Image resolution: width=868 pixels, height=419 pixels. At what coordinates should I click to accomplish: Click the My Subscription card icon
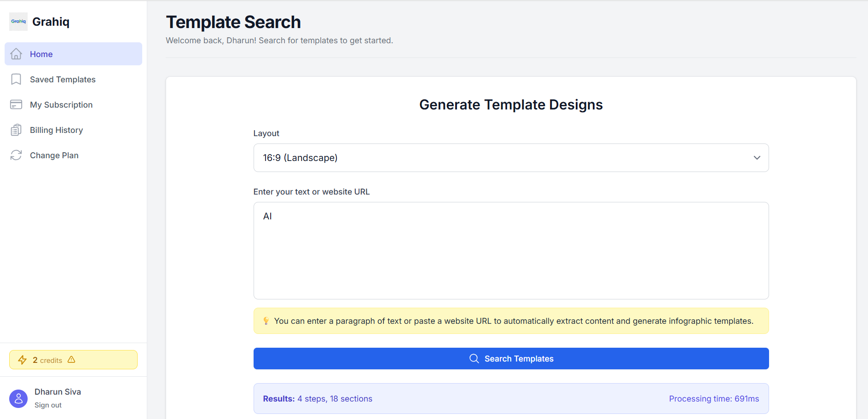(x=16, y=105)
